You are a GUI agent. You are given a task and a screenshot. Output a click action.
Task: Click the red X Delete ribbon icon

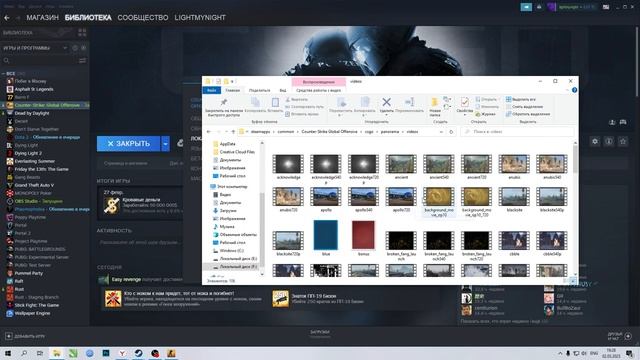pos(386,102)
